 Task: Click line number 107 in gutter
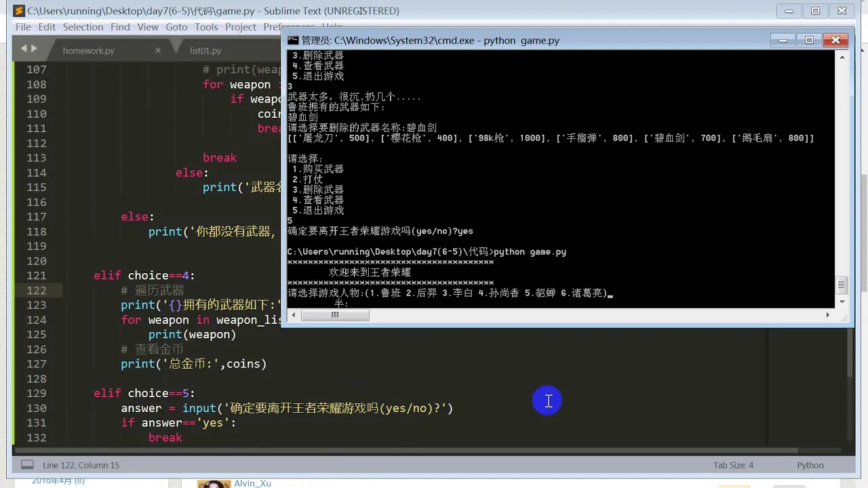(x=37, y=69)
